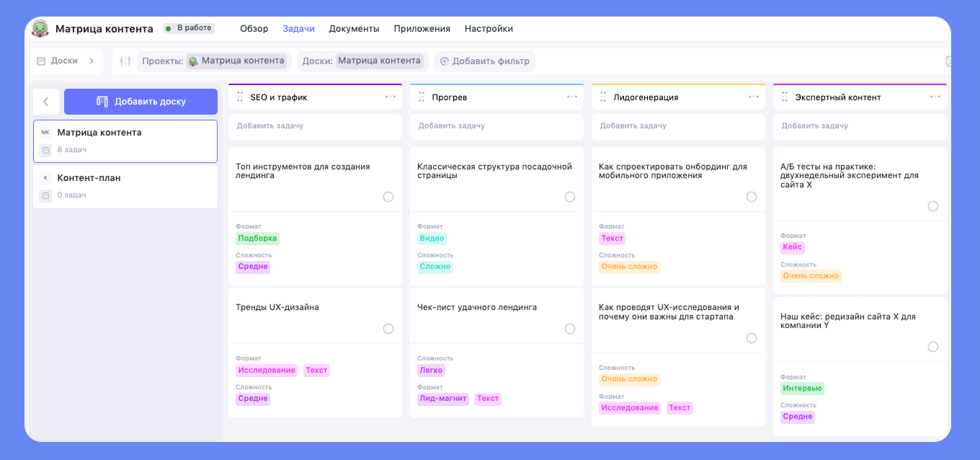This screenshot has height=460, width=980.
Task: Click the SEO и трафик column title
Action: tap(280, 97)
